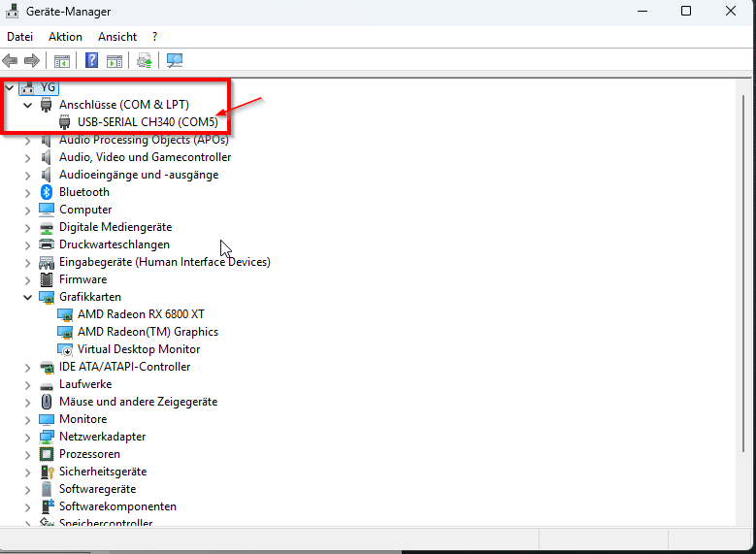The image size is (756, 554).
Task: Click the Softwaregeräte icon
Action: [x=47, y=489]
